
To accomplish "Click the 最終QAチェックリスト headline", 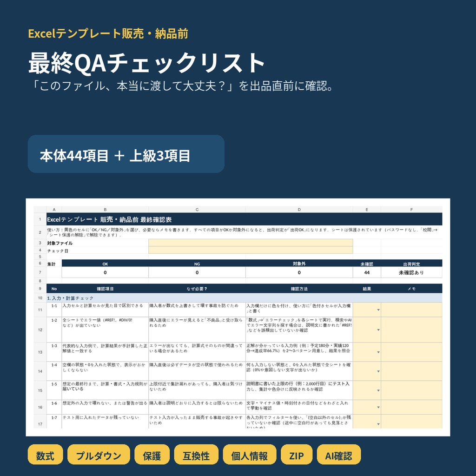I will (146, 63).
